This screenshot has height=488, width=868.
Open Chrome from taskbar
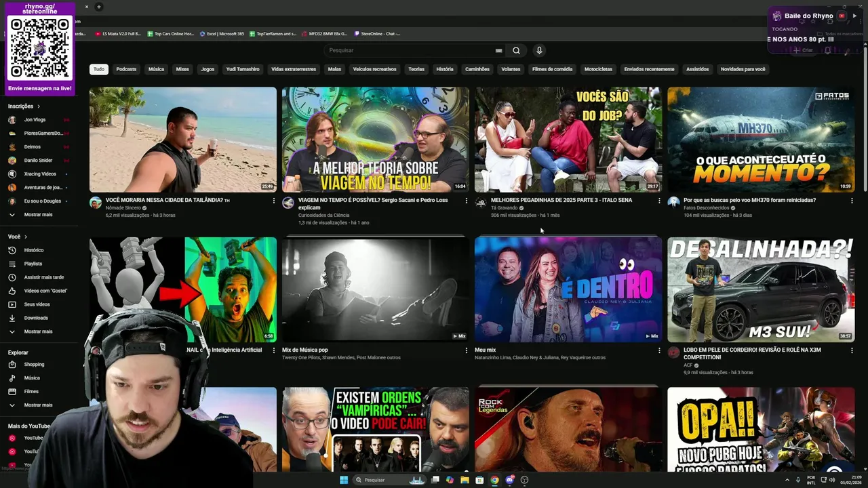click(494, 480)
